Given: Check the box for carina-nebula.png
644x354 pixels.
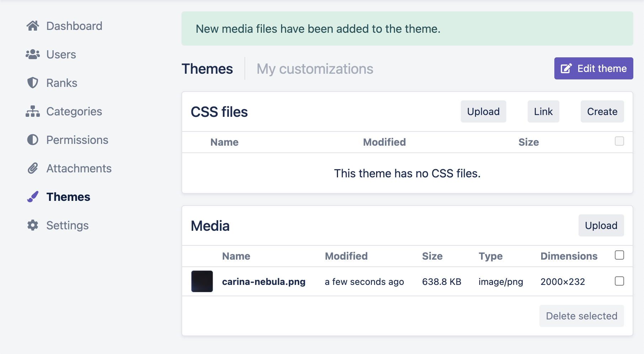Looking at the screenshot, I should [x=619, y=281].
